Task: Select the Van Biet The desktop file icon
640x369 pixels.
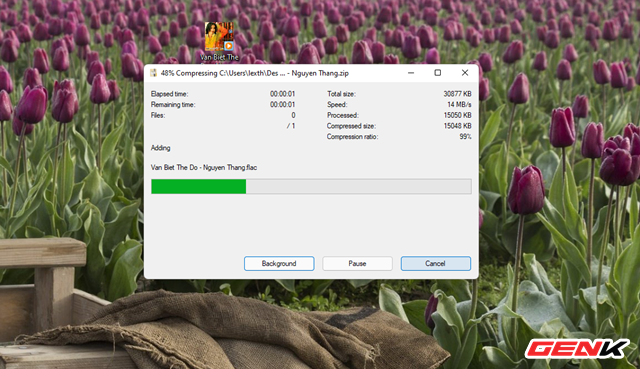Action: click(x=219, y=36)
